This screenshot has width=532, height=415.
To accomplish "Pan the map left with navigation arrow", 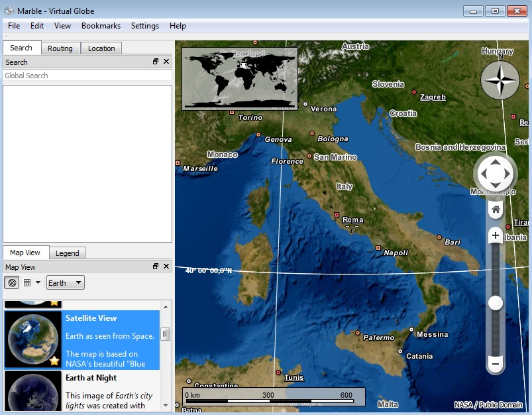I will point(483,174).
